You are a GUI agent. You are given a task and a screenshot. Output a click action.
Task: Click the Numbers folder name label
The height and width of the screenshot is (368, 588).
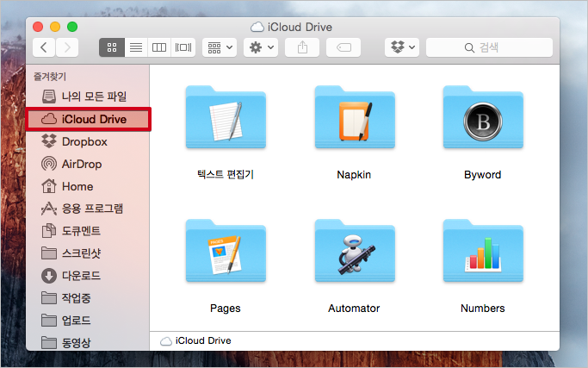(483, 309)
